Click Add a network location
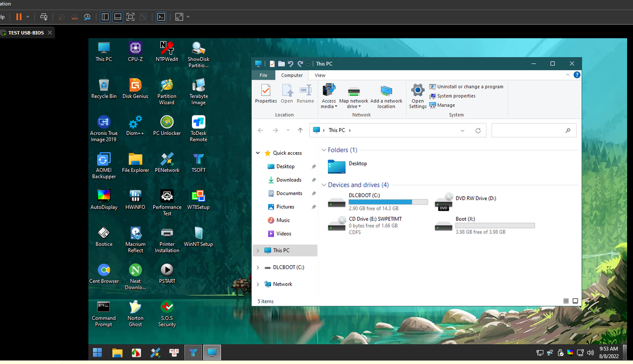The height and width of the screenshot is (364, 633). point(386,96)
